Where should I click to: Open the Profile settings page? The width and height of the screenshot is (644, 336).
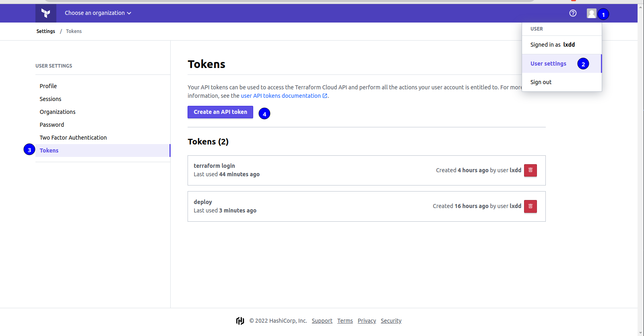pyautogui.click(x=48, y=86)
